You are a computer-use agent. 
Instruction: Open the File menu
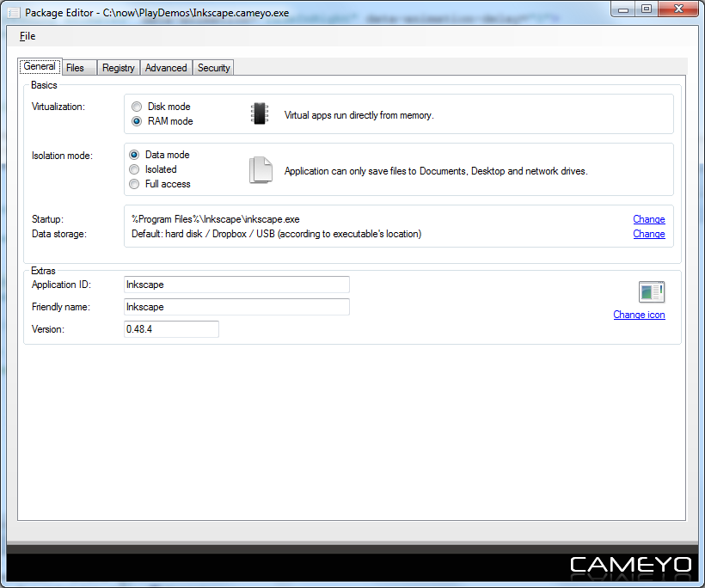tap(28, 36)
